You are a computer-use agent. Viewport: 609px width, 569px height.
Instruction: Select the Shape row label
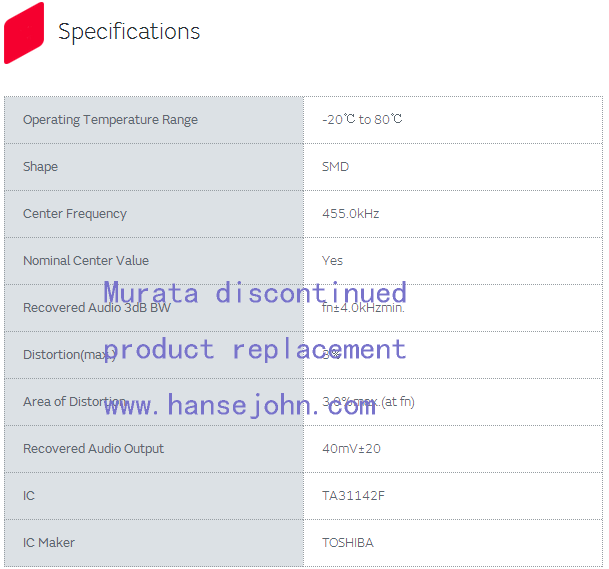(40, 167)
